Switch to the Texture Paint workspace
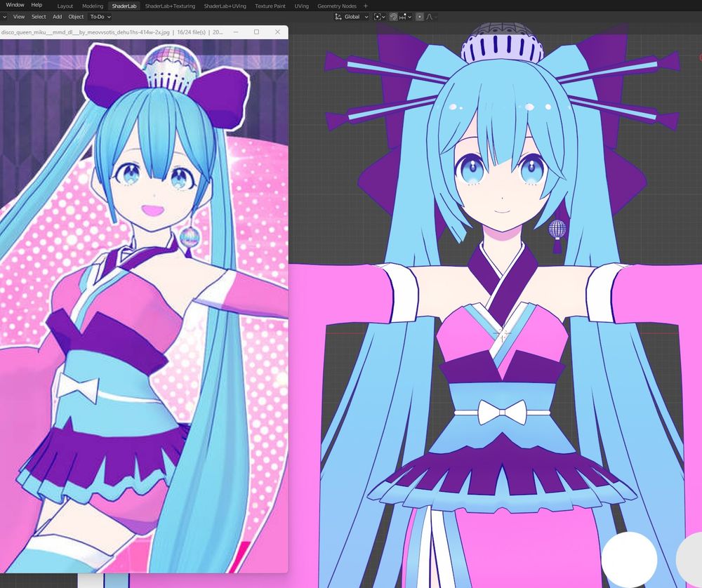The height and width of the screenshot is (588, 702). tap(270, 6)
